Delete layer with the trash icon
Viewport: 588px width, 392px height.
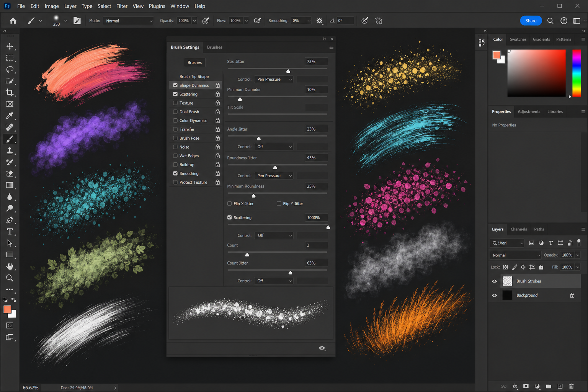pyautogui.click(x=571, y=386)
